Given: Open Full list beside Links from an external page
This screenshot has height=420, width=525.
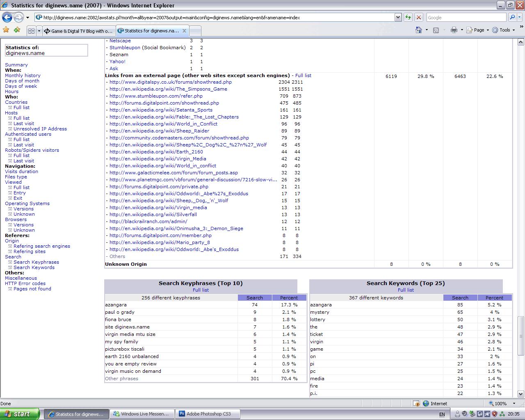Looking at the screenshot, I should coord(303,75).
